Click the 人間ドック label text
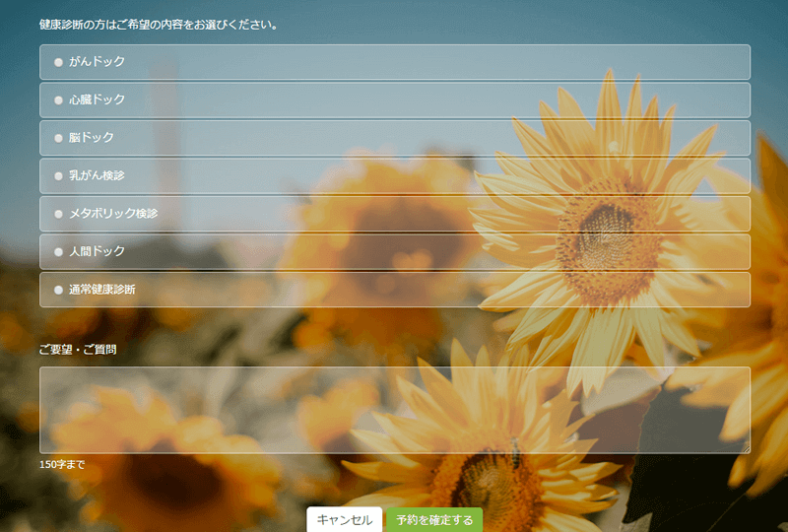Image resolution: width=788 pixels, height=532 pixels. coord(97,251)
